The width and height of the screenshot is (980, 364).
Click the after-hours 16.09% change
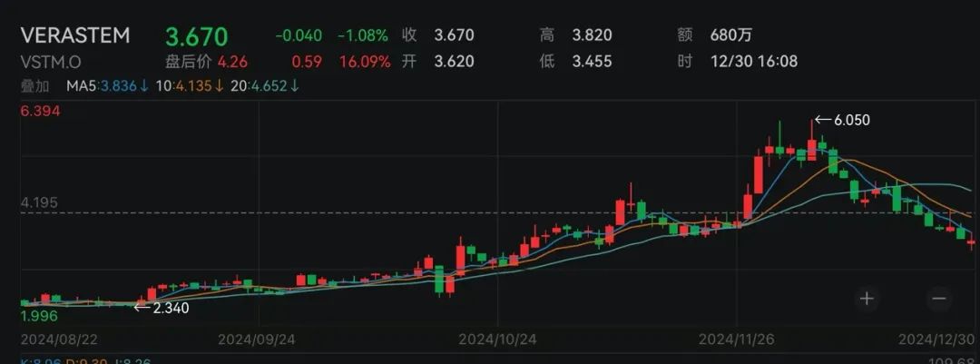pyautogui.click(x=365, y=62)
